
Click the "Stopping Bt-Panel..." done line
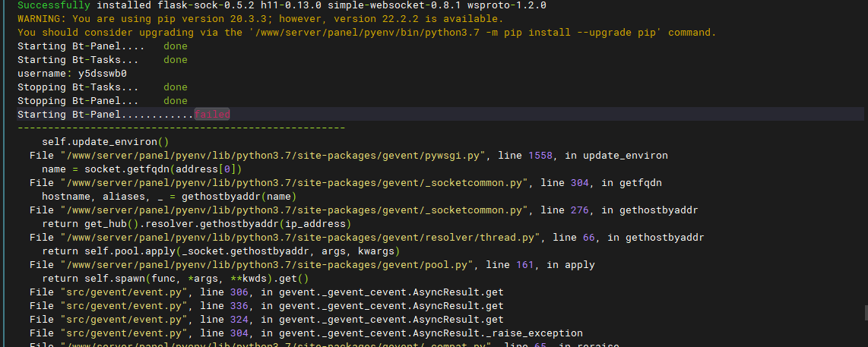pos(103,101)
